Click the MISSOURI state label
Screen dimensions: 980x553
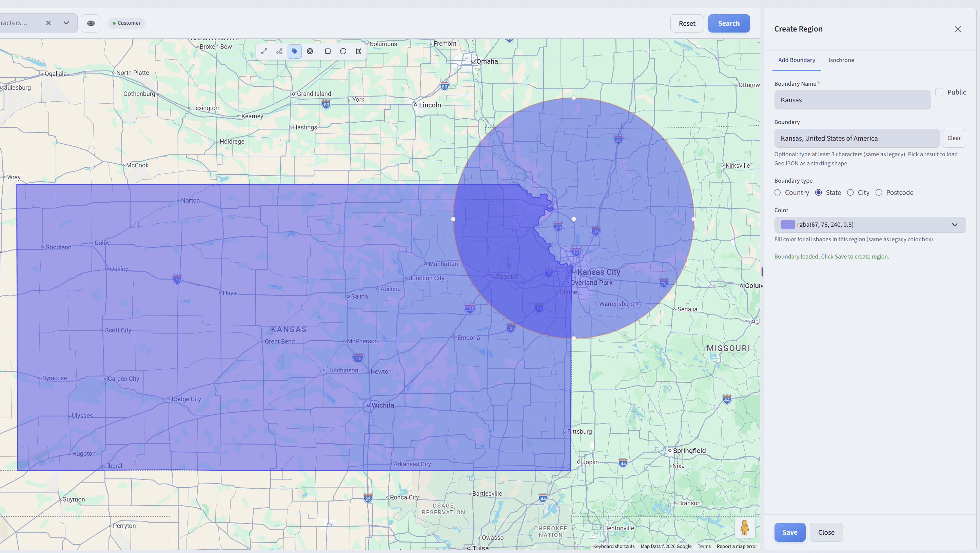[728, 348]
